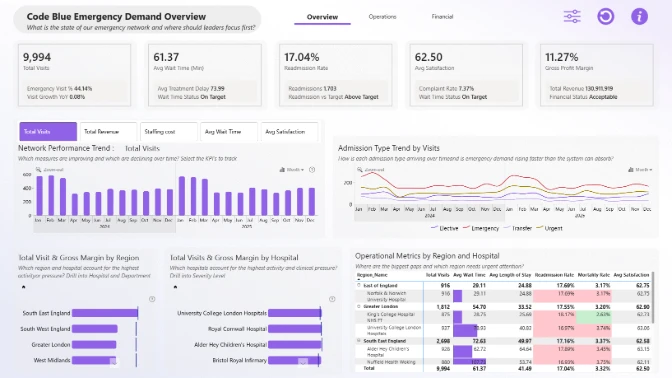This screenshot has height=378, width=672.
Task: Click the circular reset arrow icon
Action: point(606,17)
